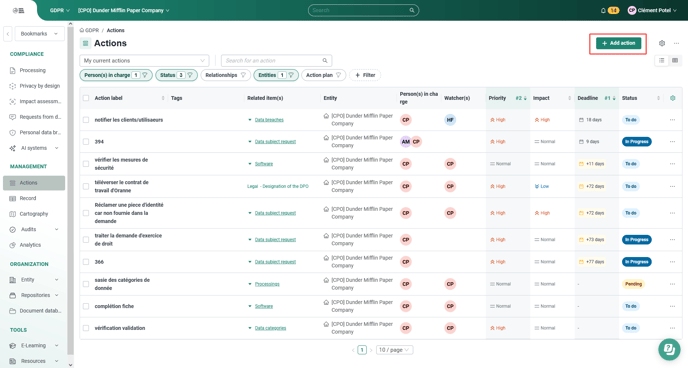Open the page more options ellipsis

point(676,43)
